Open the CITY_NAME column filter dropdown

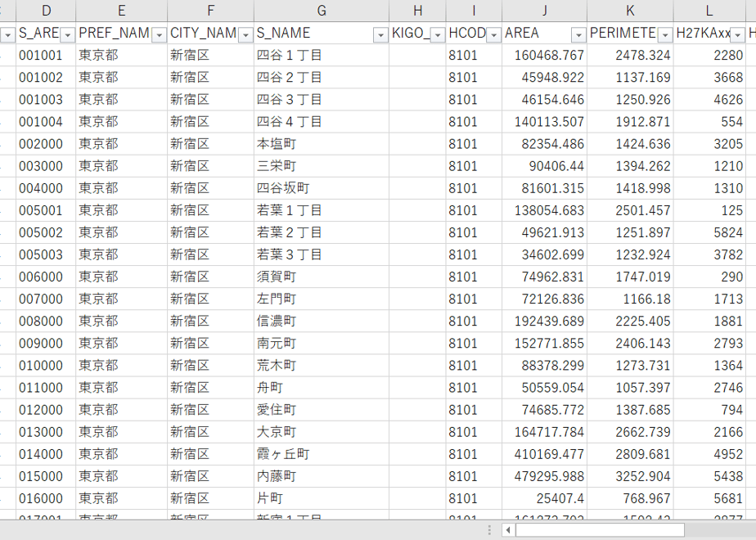tap(246, 34)
